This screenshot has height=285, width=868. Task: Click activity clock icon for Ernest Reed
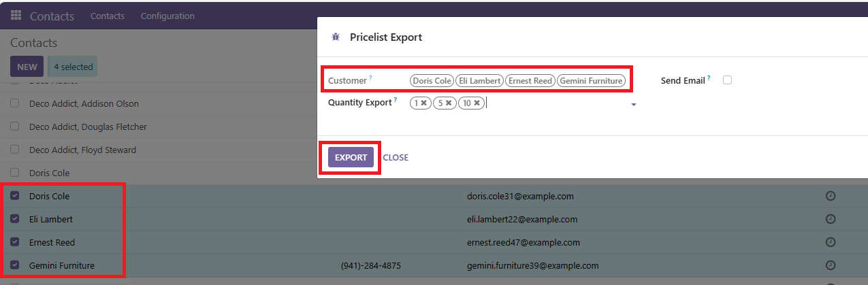(x=830, y=242)
